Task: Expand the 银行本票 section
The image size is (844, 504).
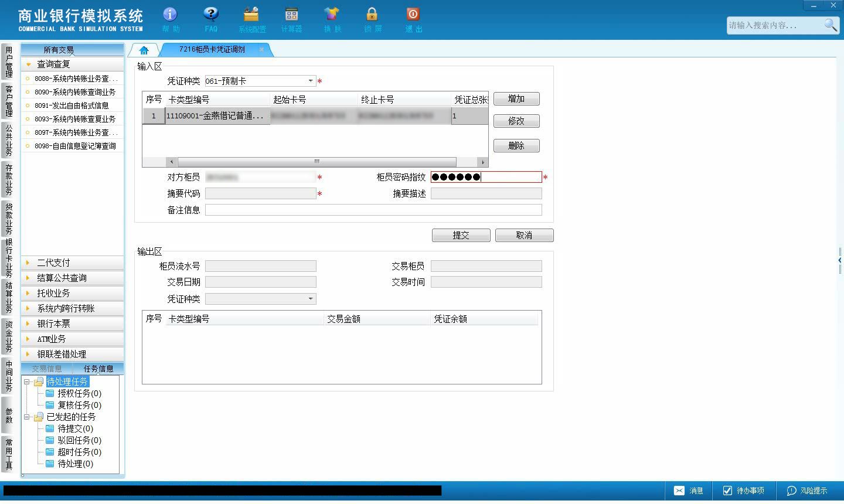Action: (73, 323)
